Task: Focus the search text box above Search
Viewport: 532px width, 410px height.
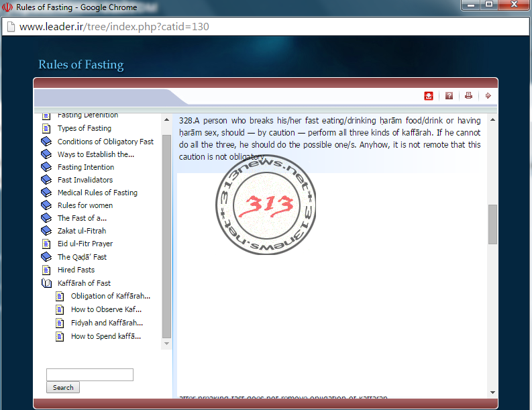Action: 90,374
